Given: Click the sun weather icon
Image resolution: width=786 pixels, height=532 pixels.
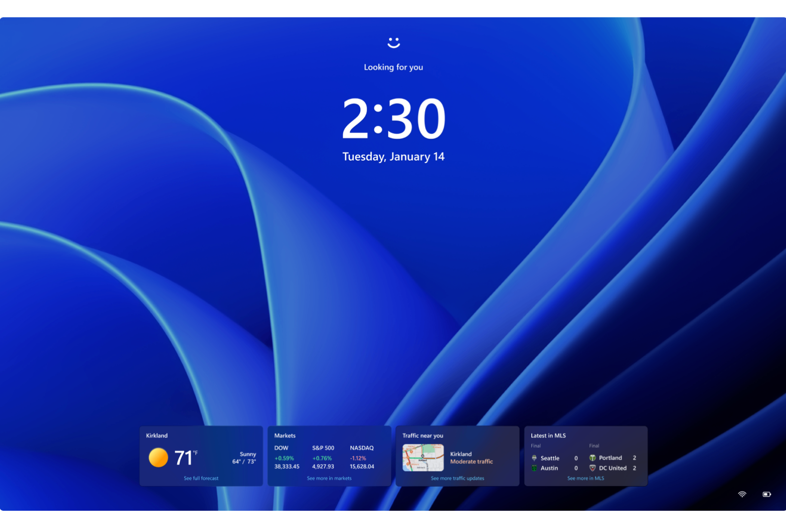Looking at the screenshot, I should point(158,458).
